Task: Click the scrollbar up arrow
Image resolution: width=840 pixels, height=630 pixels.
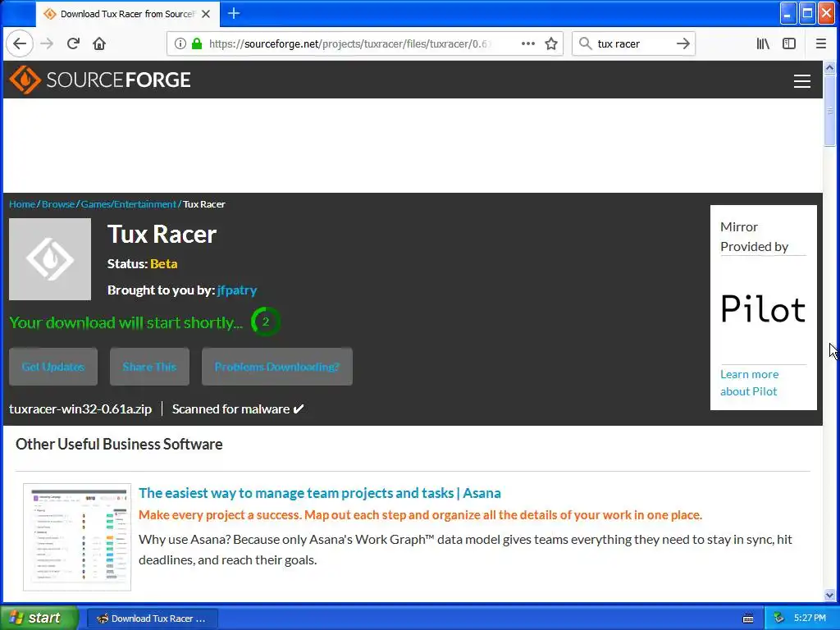Action: (829, 67)
